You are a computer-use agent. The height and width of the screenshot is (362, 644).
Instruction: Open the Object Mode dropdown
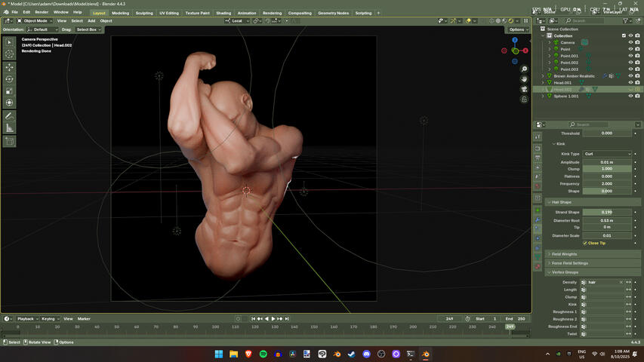[x=35, y=21]
